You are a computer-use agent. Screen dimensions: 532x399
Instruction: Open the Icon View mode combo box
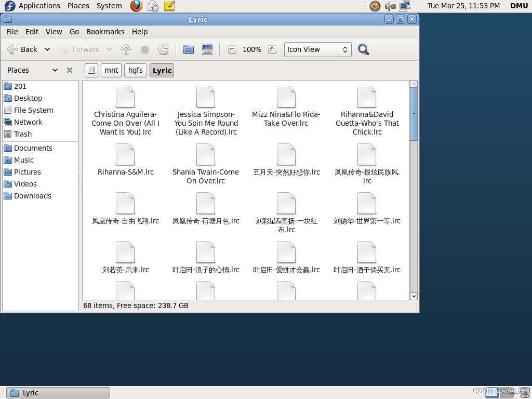click(x=317, y=49)
